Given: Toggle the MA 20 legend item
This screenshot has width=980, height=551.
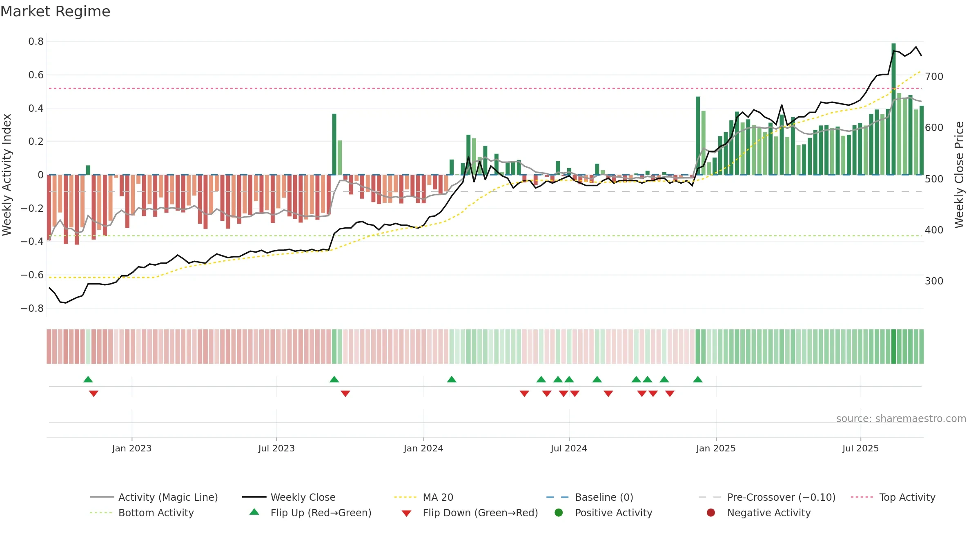Looking at the screenshot, I should click(424, 497).
